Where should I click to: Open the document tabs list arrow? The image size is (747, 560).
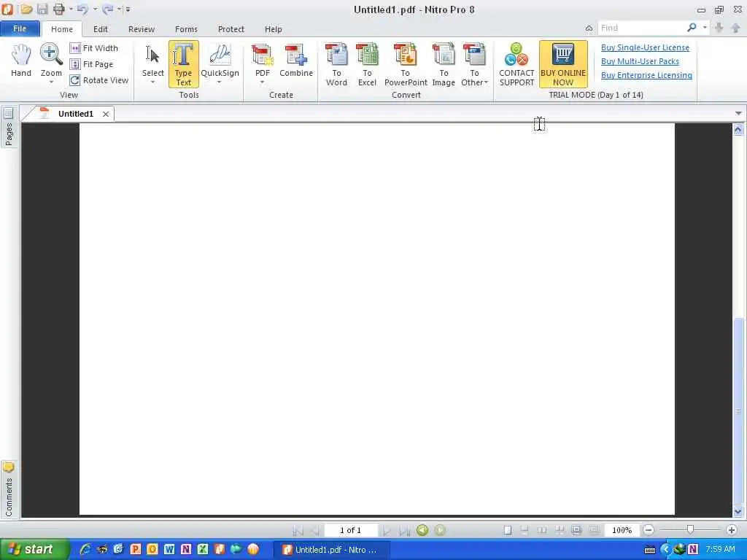click(738, 113)
